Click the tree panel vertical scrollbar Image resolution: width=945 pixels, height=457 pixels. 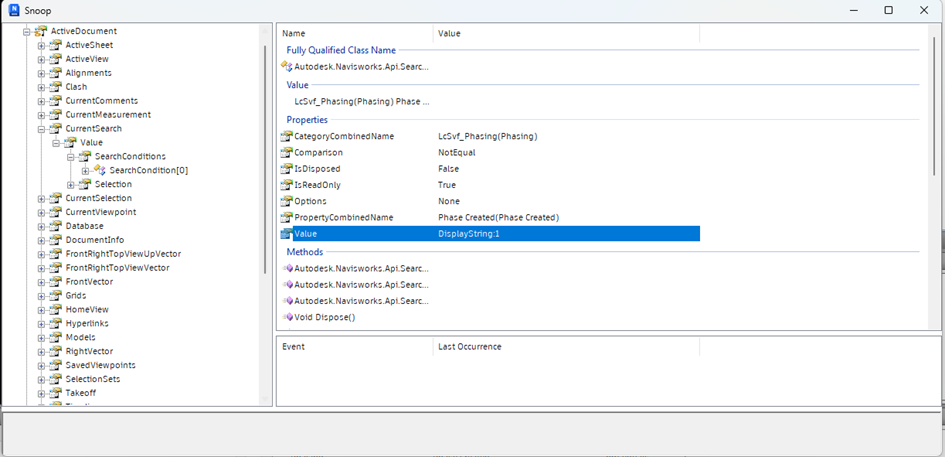tap(265, 160)
